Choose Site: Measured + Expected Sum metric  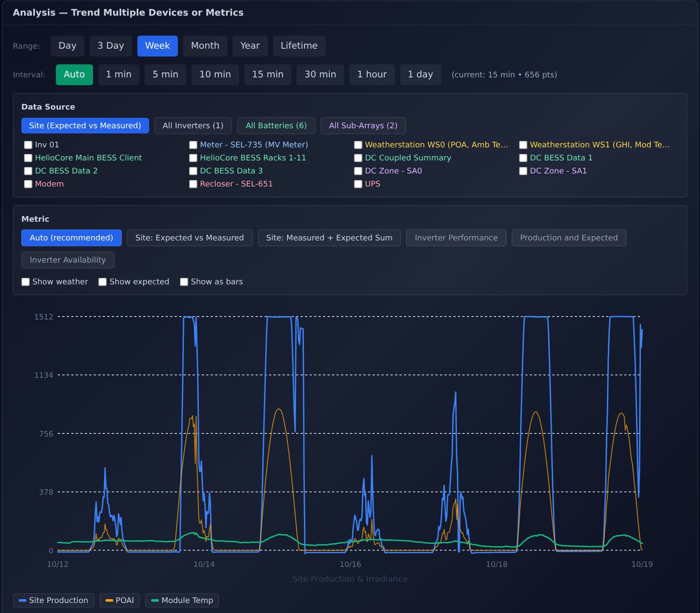pyautogui.click(x=329, y=238)
